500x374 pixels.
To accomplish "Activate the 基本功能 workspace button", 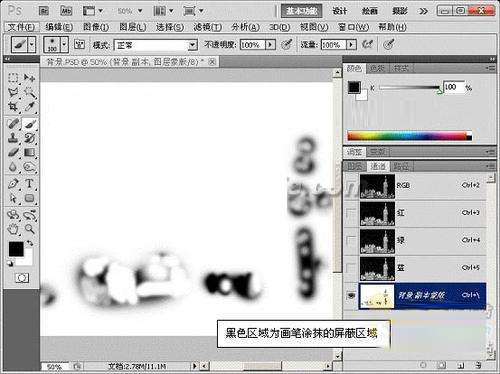I will pos(302,11).
